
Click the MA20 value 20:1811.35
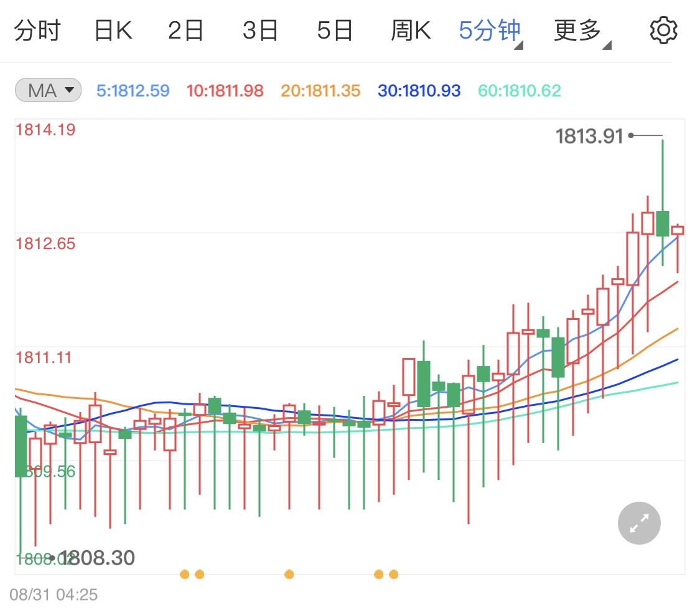[320, 91]
